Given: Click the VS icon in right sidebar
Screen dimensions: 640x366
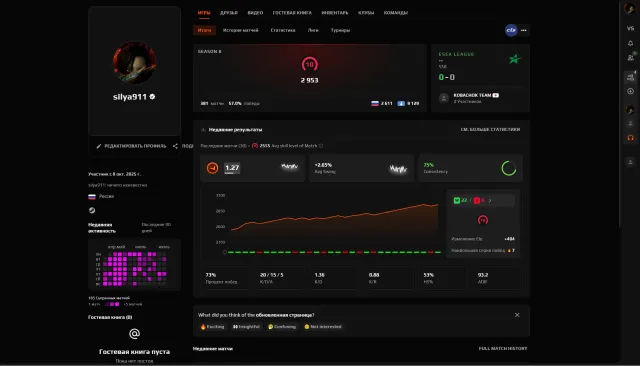Looking at the screenshot, I should coord(630,28).
